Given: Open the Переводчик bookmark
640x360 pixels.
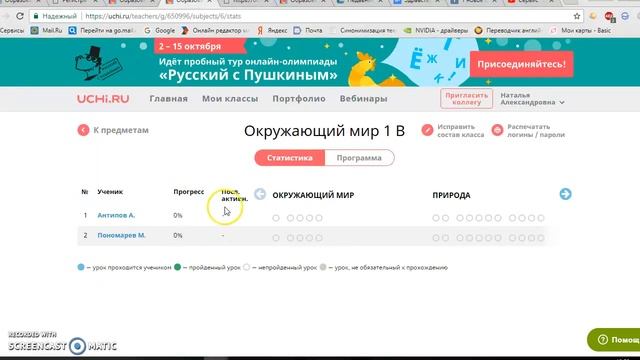Looking at the screenshot, I should (x=508, y=31).
